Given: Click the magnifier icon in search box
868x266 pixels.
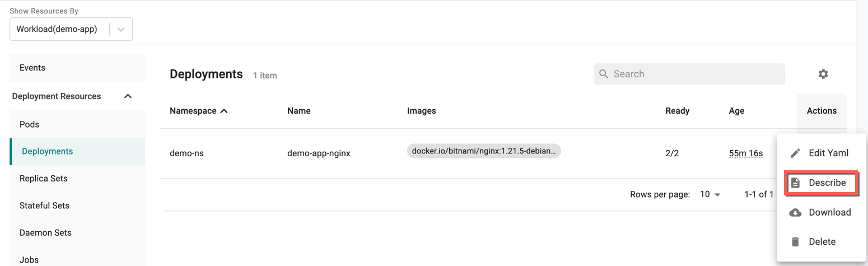Looking at the screenshot, I should coord(604,74).
